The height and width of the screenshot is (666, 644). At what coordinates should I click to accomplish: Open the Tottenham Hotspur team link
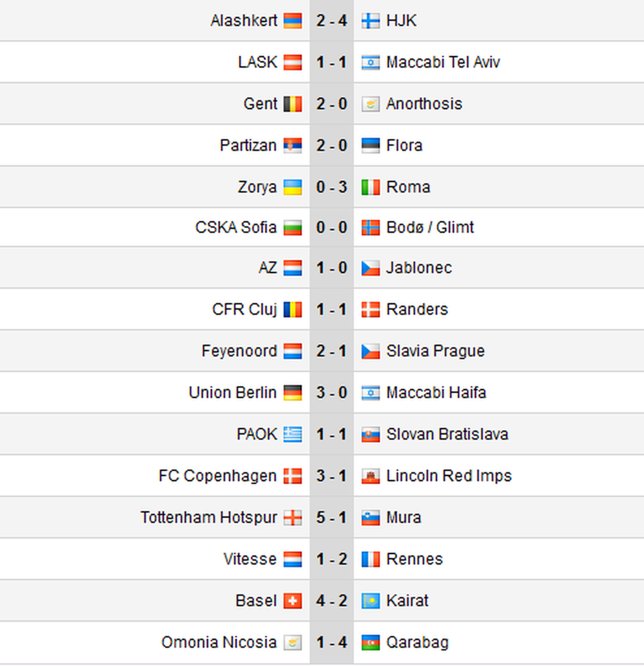[209, 518]
